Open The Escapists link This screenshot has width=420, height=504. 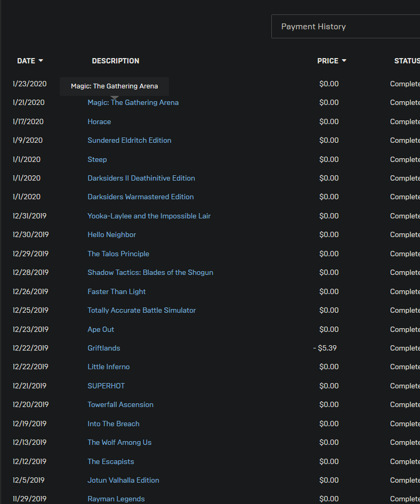pos(111,461)
